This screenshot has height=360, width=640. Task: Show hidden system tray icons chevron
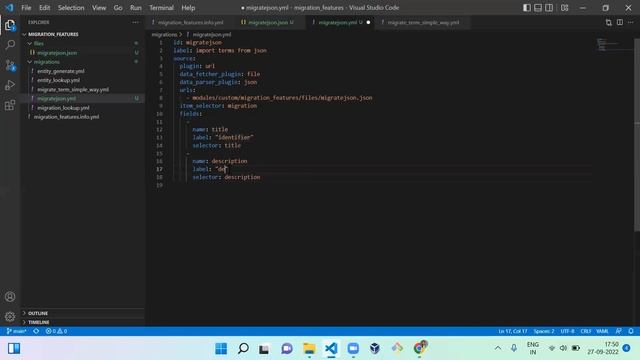tap(498, 348)
